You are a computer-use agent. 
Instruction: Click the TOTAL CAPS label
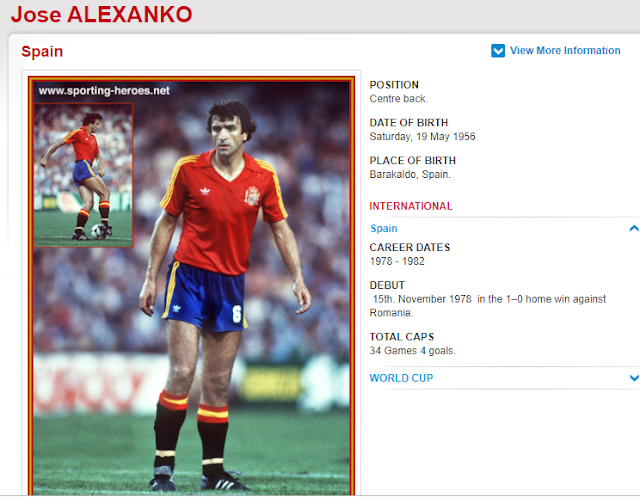[402, 337]
